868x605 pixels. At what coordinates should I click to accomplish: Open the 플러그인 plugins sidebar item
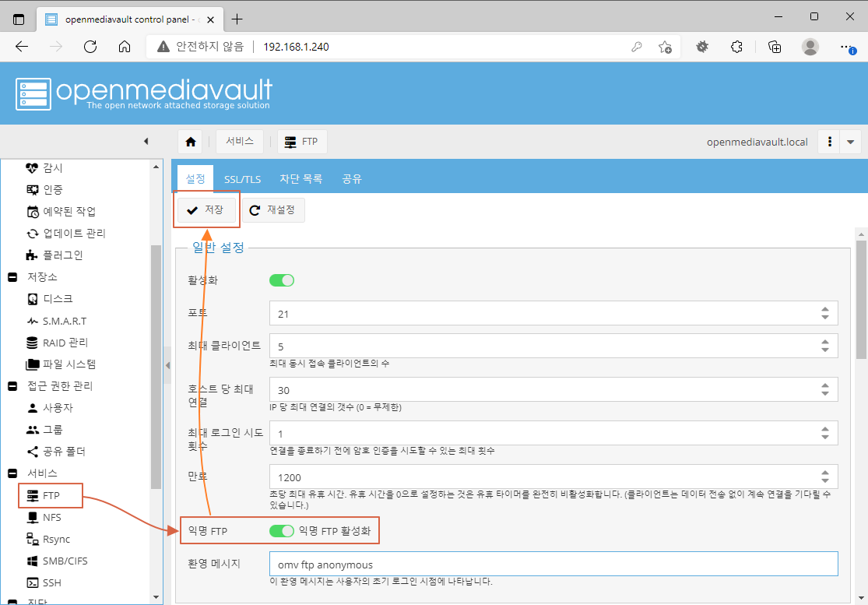point(54,255)
